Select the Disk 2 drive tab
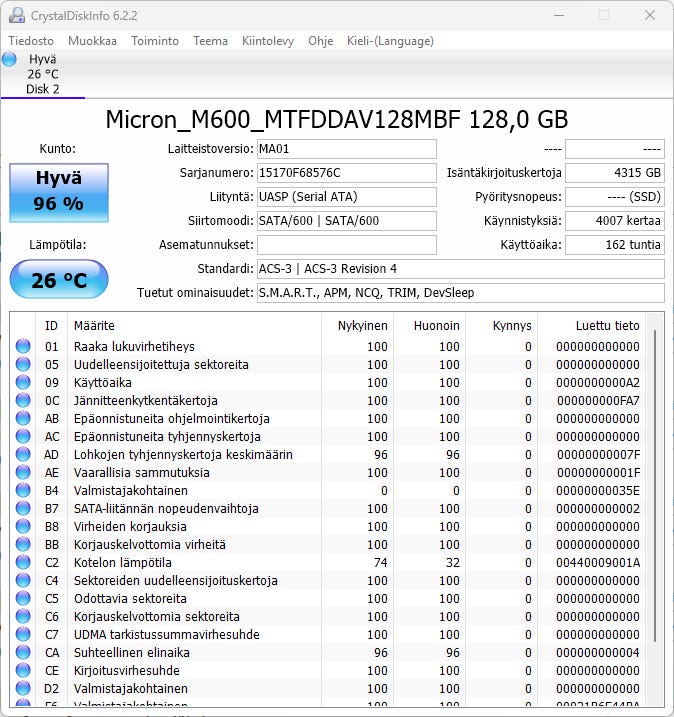674x717 pixels. point(43,74)
